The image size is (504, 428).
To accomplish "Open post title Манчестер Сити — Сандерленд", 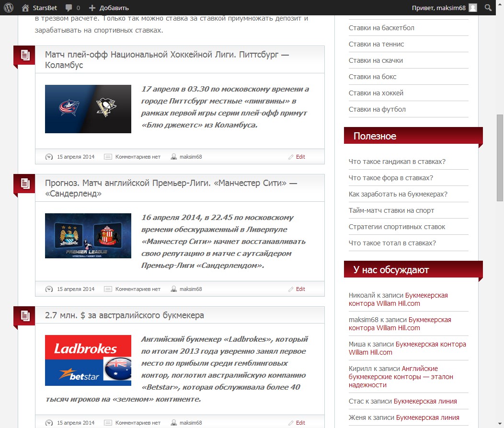I will pyautogui.click(x=171, y=188).
